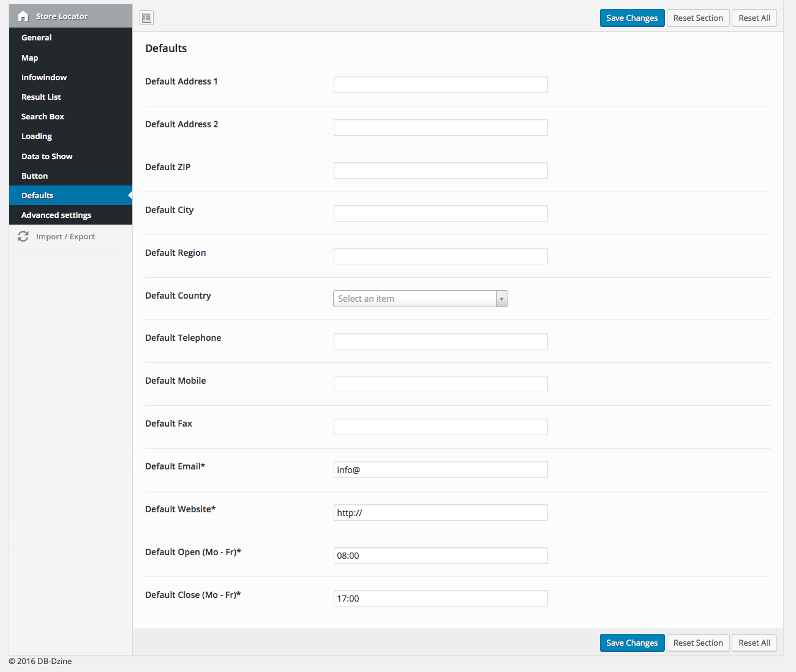Focus the Default Address 1 field
This screenshot has height=672, width=796.
pos(440,84)
